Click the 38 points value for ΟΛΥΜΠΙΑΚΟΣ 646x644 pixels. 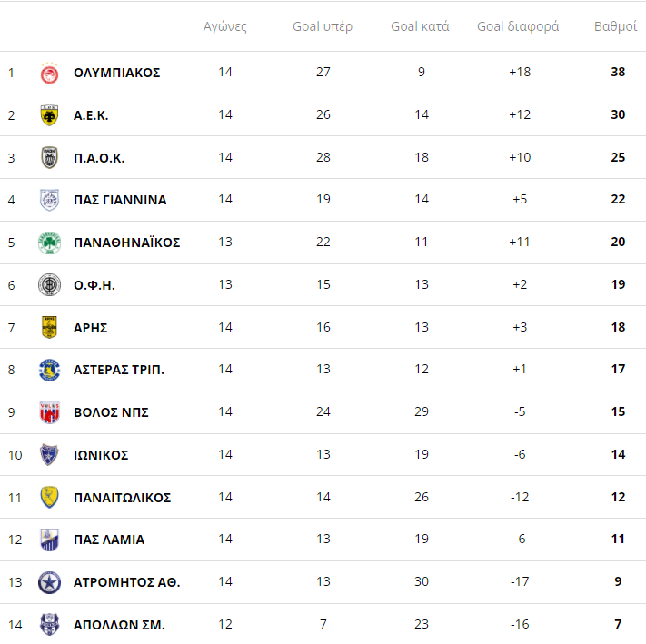[x=618, y=73]
